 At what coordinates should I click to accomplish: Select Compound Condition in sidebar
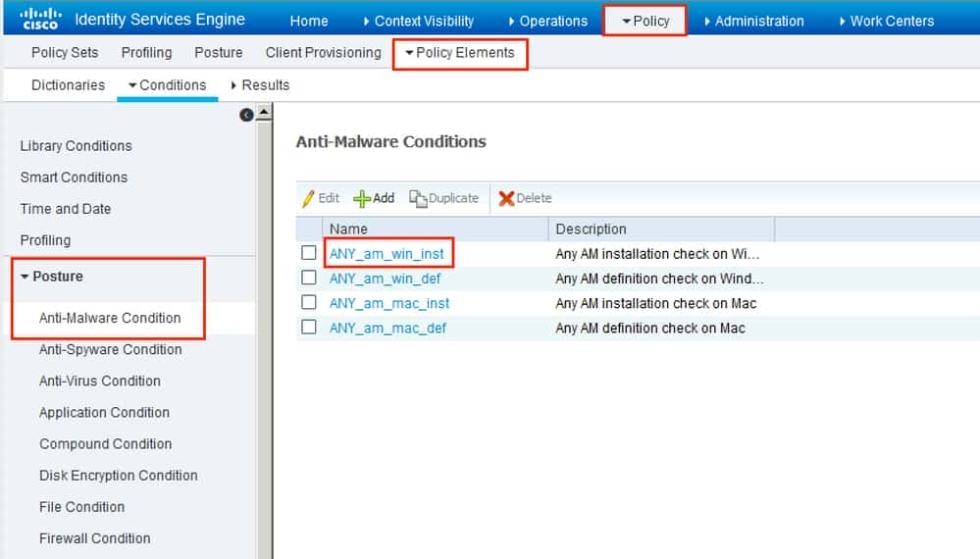(106, 444)
